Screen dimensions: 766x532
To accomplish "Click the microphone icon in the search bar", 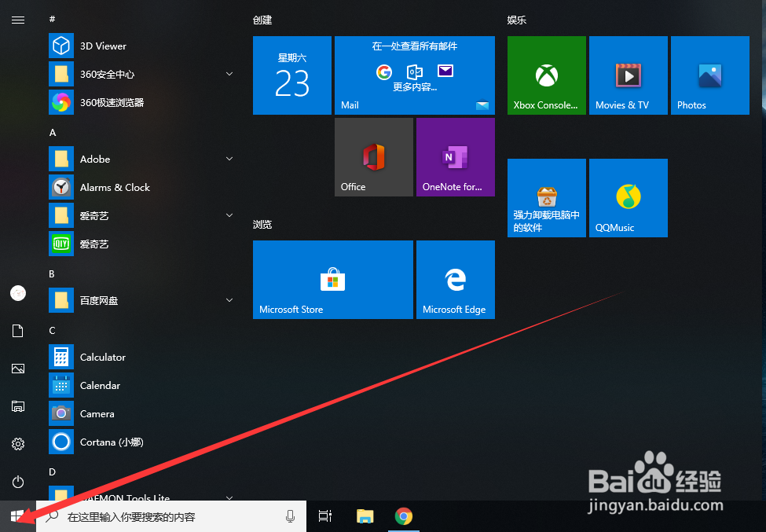I will coord(288,516).
